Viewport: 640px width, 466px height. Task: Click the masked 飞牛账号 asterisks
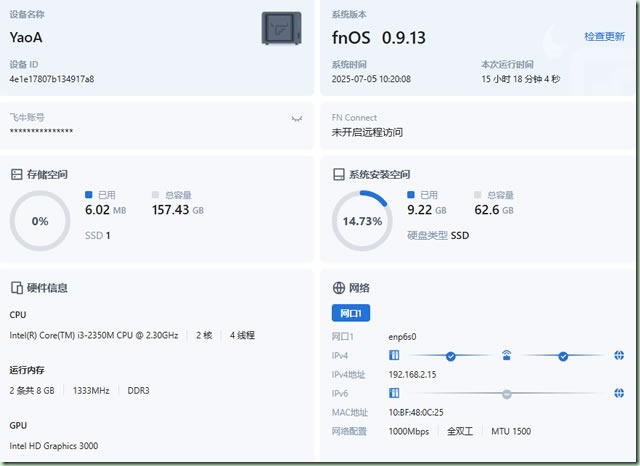tap(41, 131)
